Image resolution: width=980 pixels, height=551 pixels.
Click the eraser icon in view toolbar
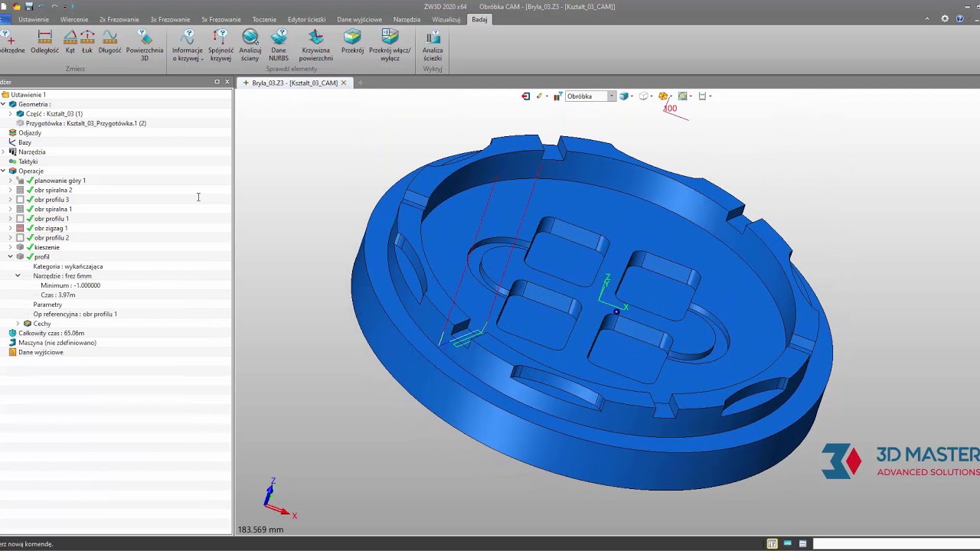point(539,96)
